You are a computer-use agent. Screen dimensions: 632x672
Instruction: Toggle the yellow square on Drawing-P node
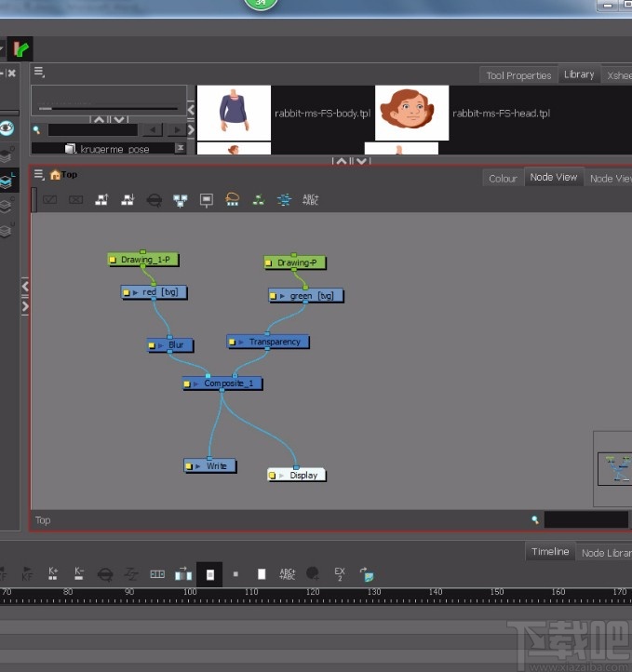pos(269,262)
